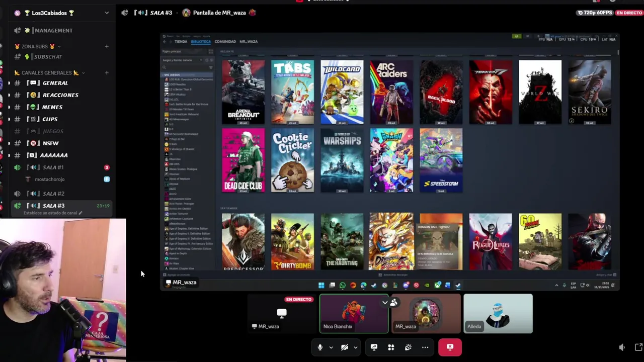Open Wildcard game cover

pyautogui.click(x=342, y=92)
